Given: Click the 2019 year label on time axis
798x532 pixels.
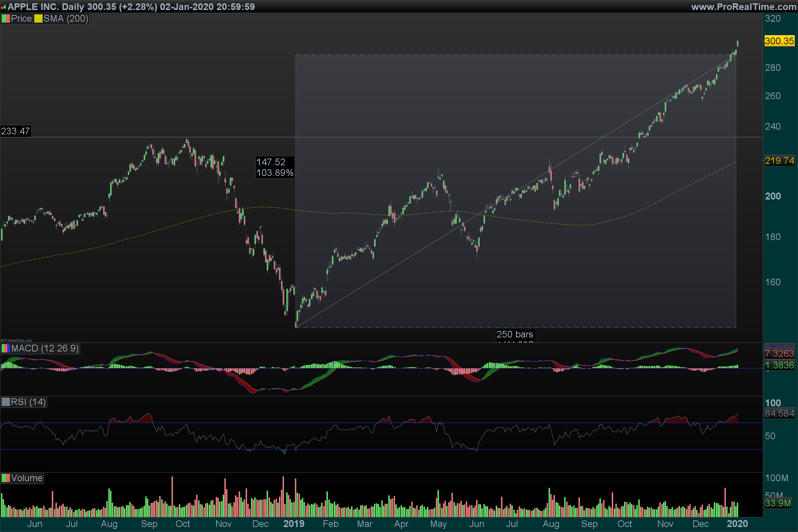Looking at the screenshot, I should click(294, 524).
